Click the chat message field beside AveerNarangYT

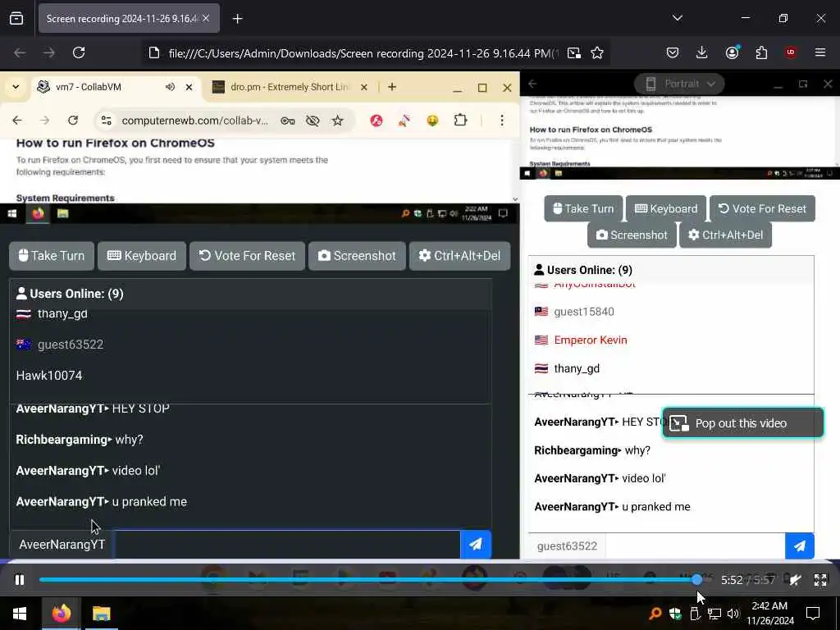click(x=287, y=545)
